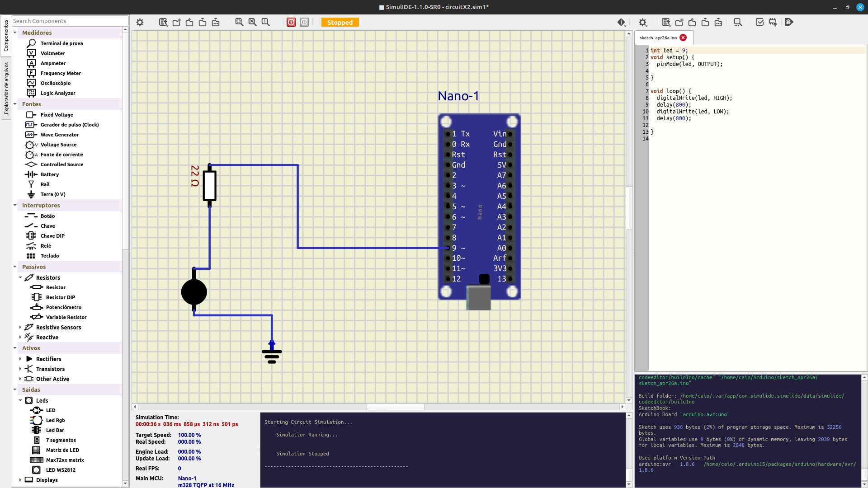Create a new circuit

(176, 22)
